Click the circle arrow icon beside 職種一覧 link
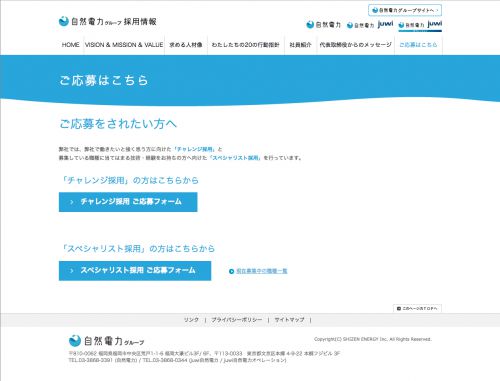 point(232,271)
